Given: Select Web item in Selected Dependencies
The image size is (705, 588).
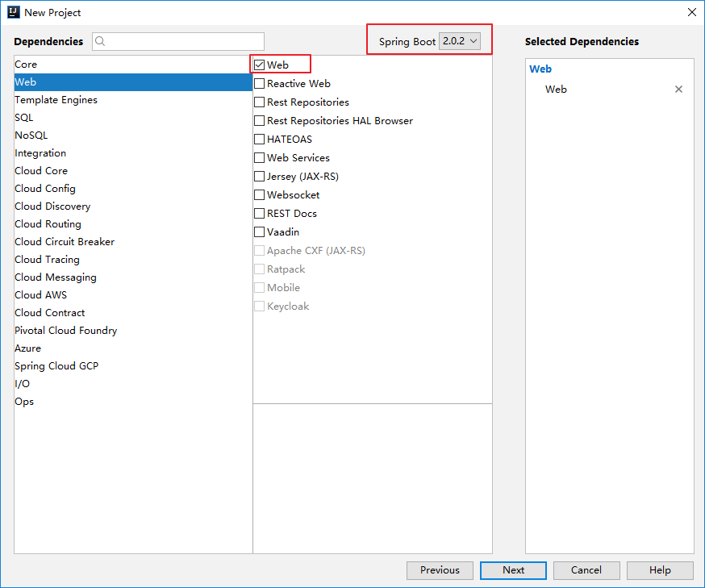Looking at the screenshot, I should click(557, 90).
